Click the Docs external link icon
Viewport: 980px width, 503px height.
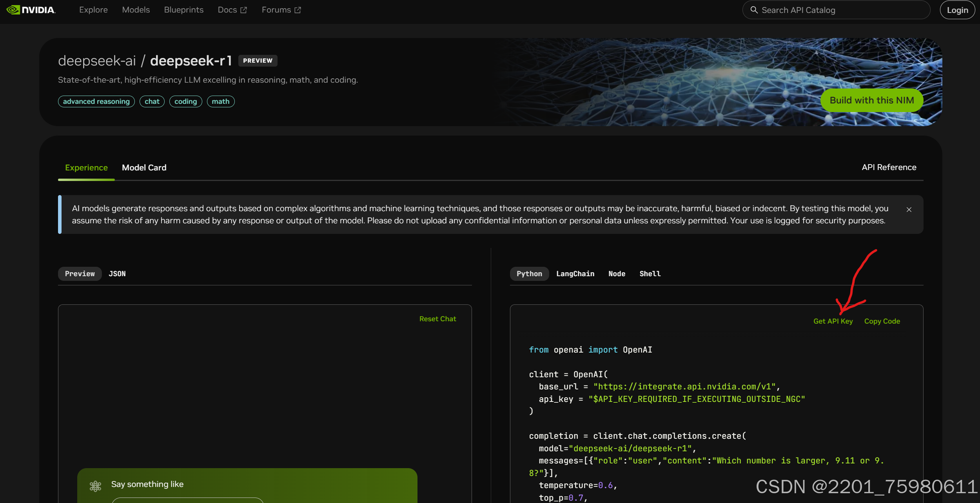[243, 10]
